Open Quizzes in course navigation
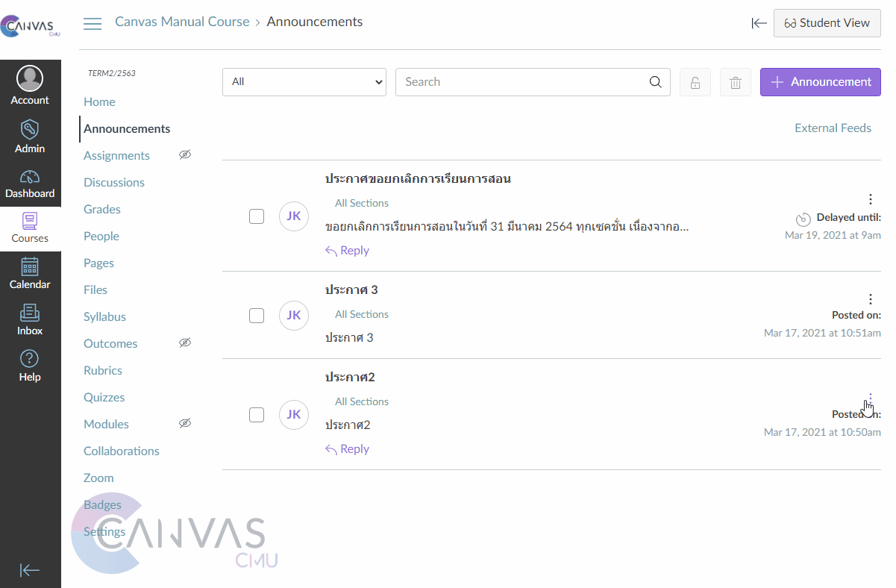Screen dimensions: 896x588 [104, 397]
